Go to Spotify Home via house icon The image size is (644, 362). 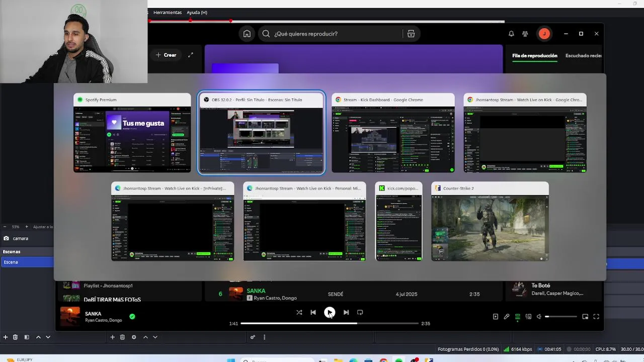point(247,34)
